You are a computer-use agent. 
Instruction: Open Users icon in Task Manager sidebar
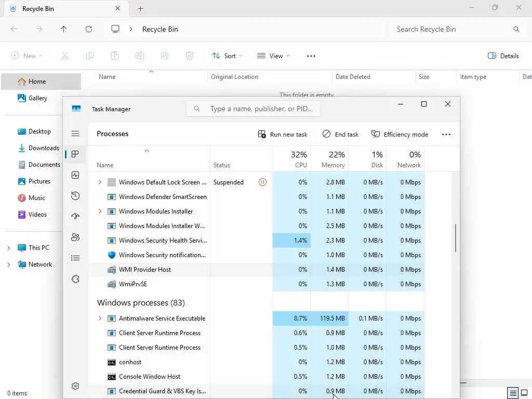(75, 237)
